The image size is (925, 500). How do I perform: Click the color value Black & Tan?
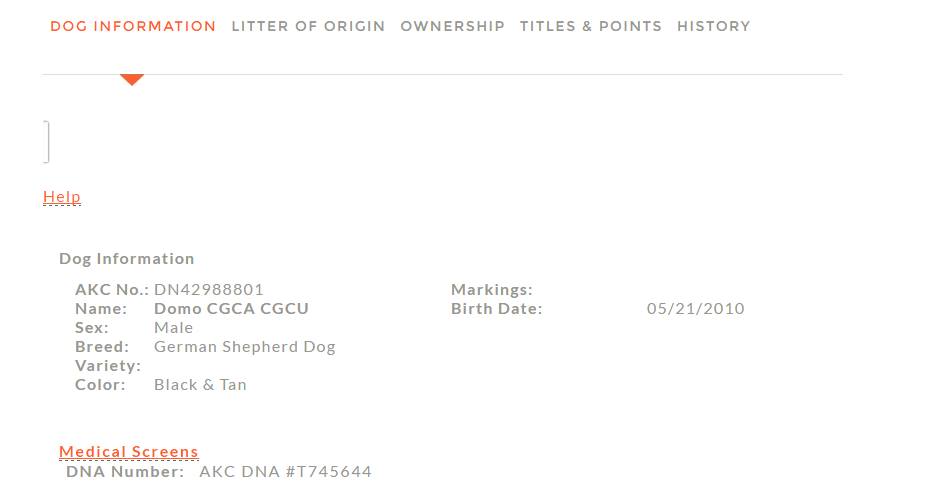tap(200, 385)
